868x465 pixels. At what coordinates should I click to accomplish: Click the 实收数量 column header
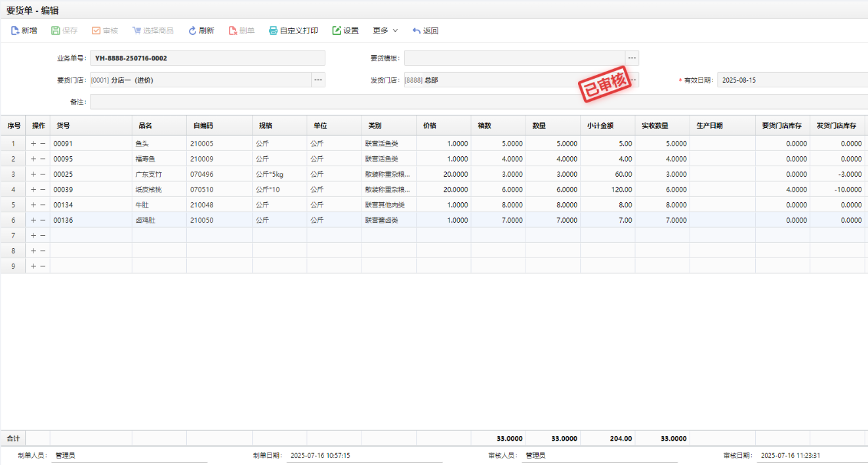pos(662,125)
